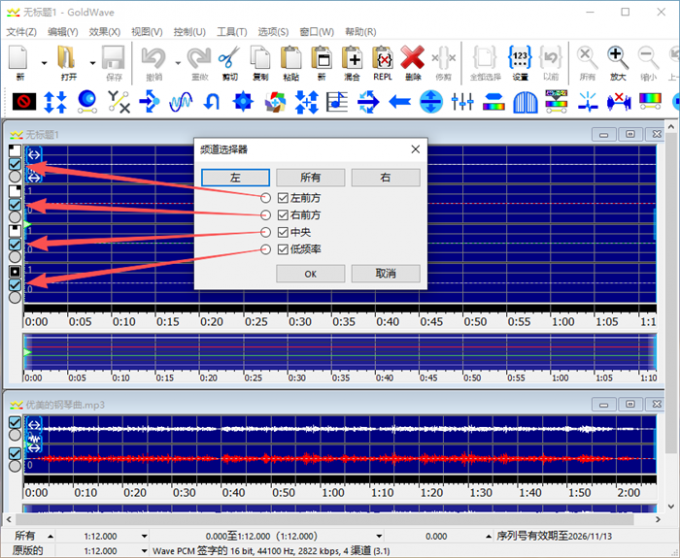Toggle red channel checkbox in 优美的钢琴曲.mp3 window
Viewport: 680px width, 558px height.
(x=15, y=454)
